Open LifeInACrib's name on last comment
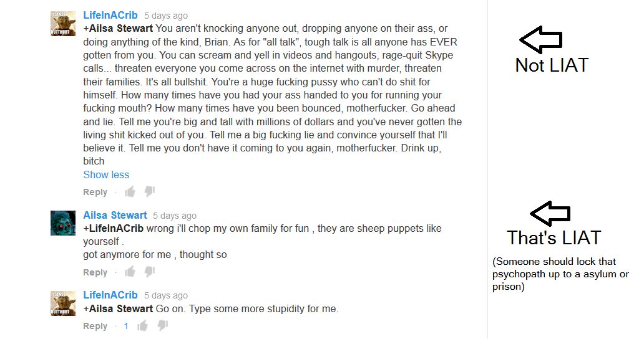 (x=110, y=295)
